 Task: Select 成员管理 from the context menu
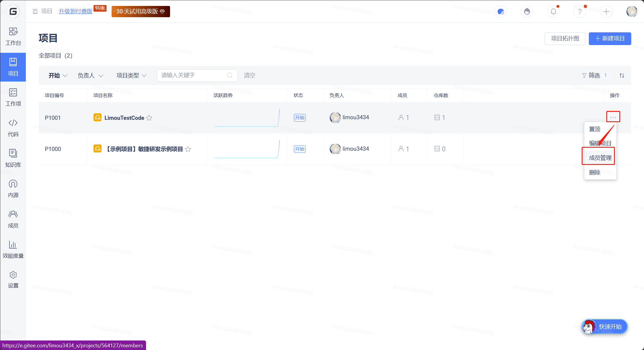point(600,158)
